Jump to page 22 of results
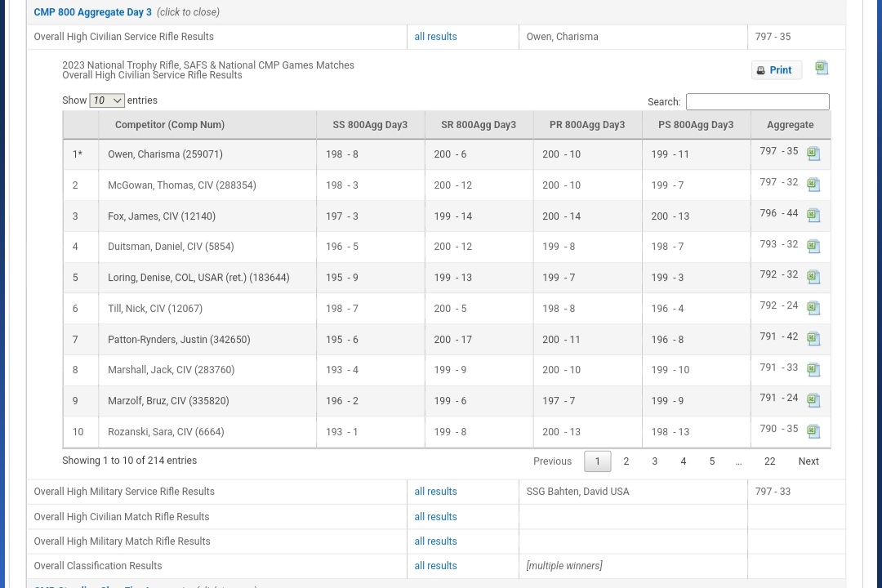Viewport: 882px width, 588px height. coord(769,461)
